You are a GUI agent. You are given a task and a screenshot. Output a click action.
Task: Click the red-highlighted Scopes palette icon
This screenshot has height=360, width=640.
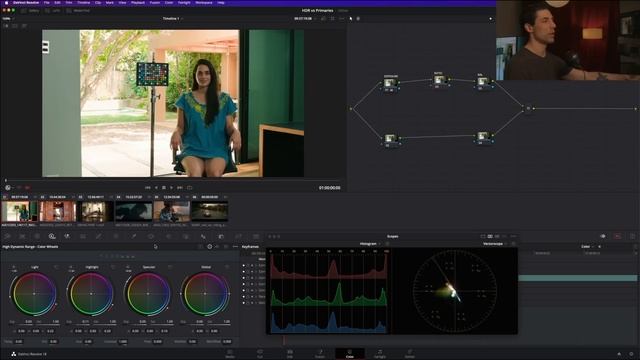(618, 236)
